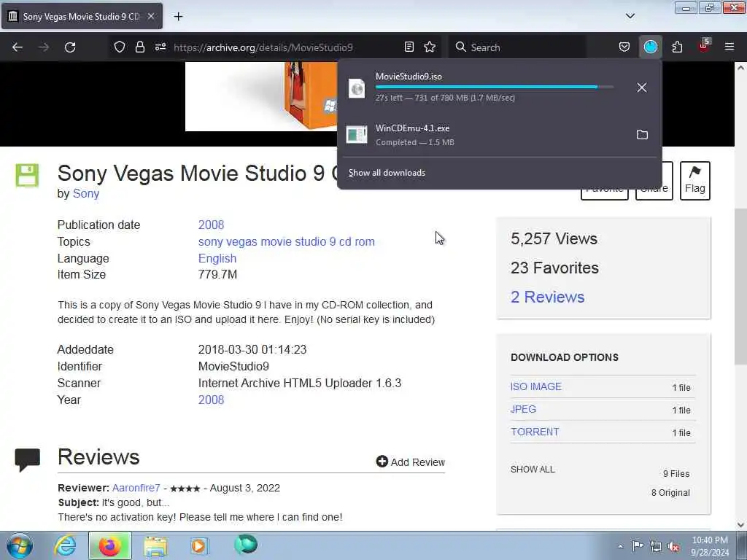
Task: Open Windows Media Player from taskbar
Action: [199, 545]
